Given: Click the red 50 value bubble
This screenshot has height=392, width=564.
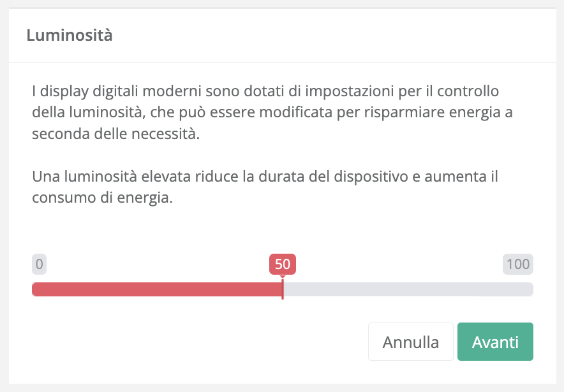Looking at the screenshot, I should click(283, 264).
